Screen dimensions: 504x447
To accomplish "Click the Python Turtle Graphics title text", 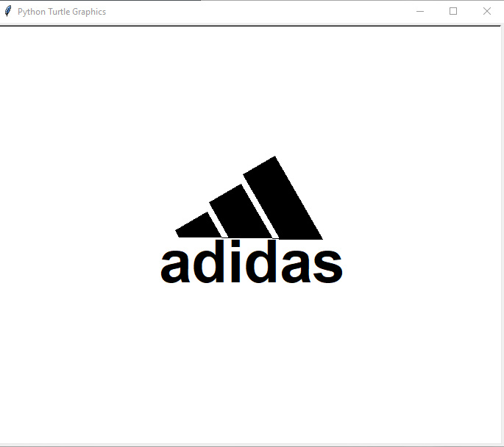I will pos(62,12).
